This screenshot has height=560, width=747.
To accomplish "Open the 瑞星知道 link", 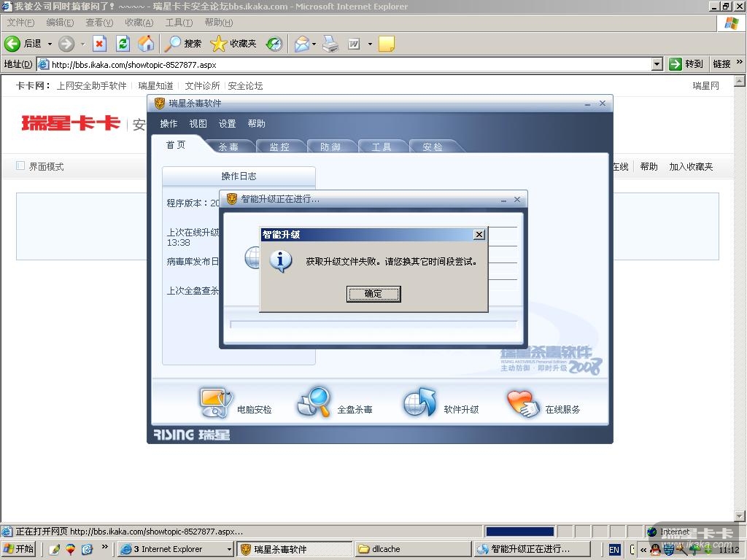I will 156,86.
